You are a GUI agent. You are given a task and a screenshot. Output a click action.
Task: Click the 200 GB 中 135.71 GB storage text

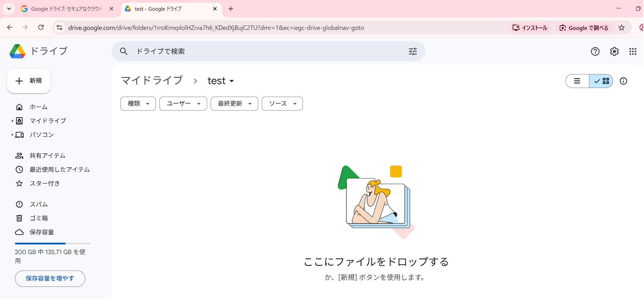coord(50,256)
